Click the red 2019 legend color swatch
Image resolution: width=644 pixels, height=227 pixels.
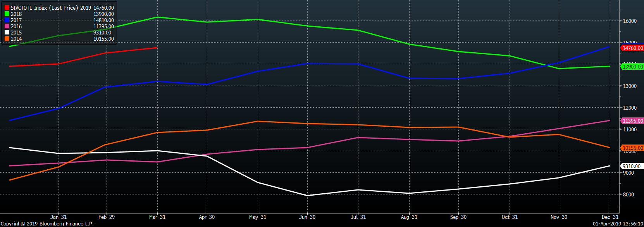(x=7, y=8)
